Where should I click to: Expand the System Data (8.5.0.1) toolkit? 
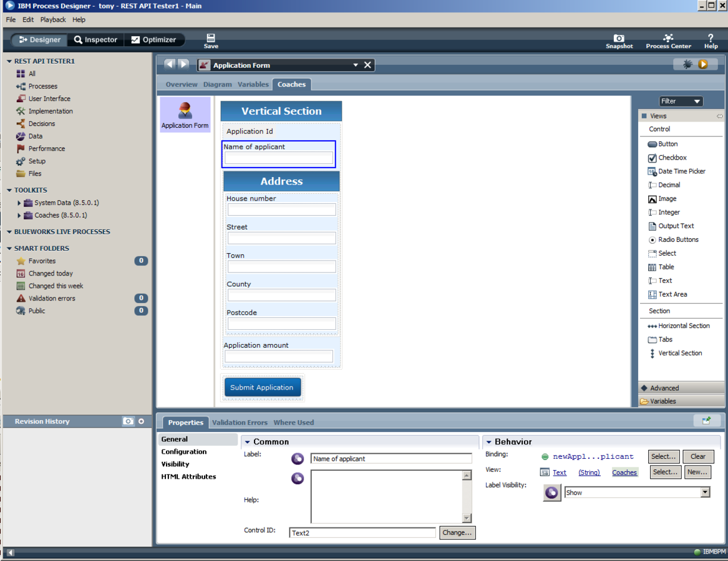19,203
